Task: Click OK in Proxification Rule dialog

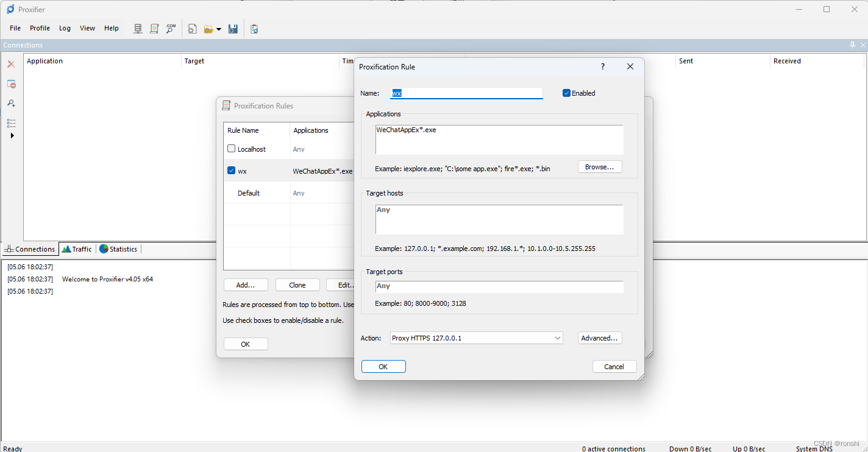Action: coord(383,367)
